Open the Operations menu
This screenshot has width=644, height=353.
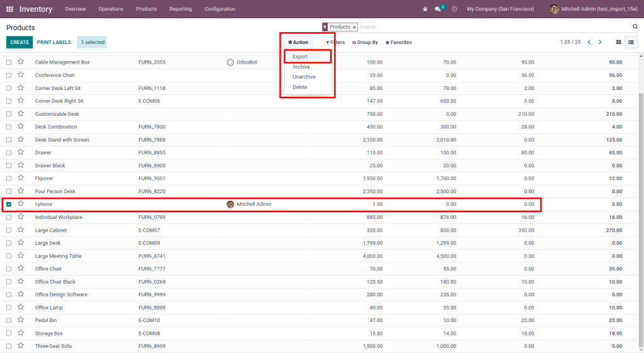(111, 9)
